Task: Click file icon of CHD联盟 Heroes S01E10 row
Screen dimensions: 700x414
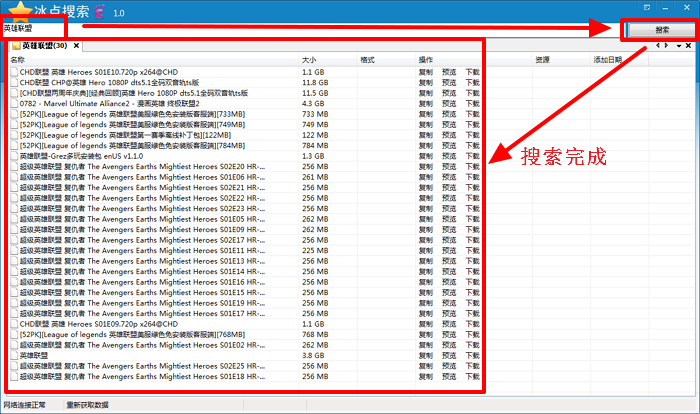Action: tap(14, 72)
